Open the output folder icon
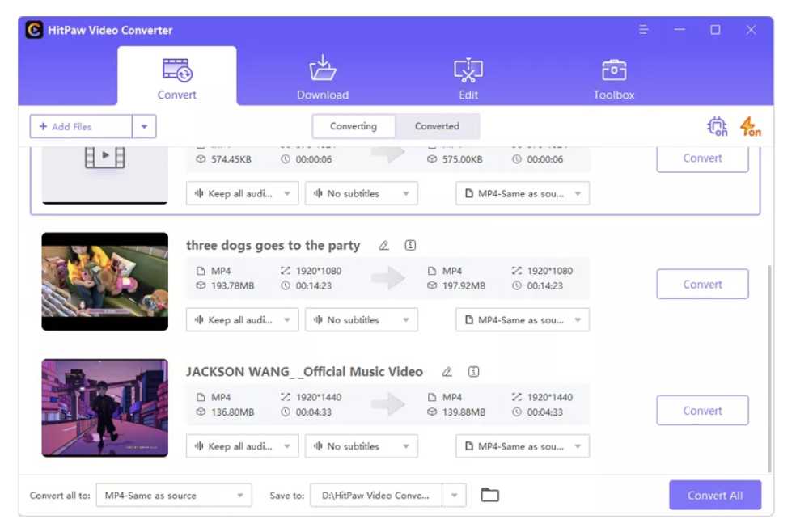796x532 pixels. [489, 495]
